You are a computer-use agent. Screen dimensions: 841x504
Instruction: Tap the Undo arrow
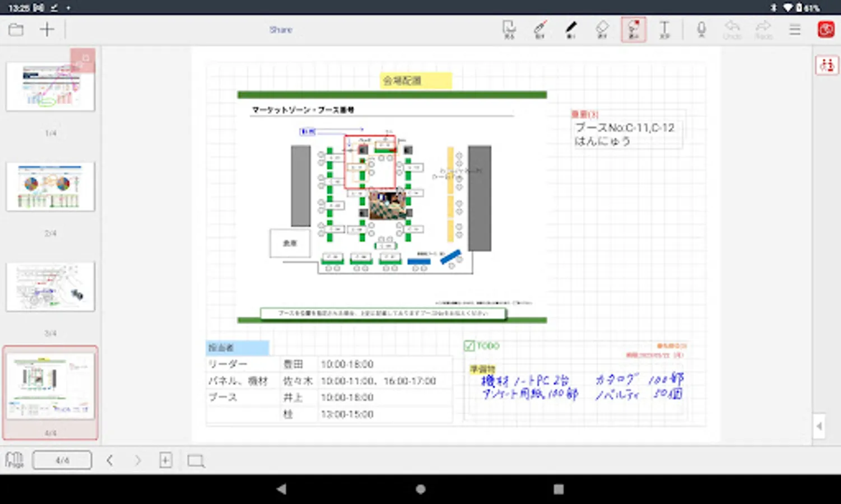pos(732,30)
